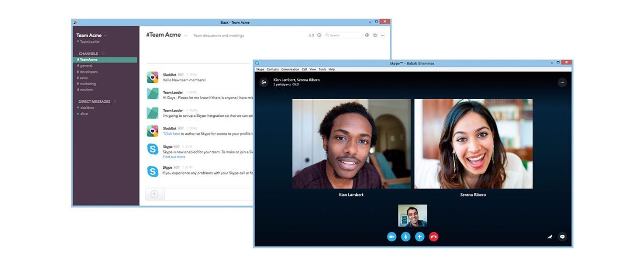Add a channel with plus icon beside CHANNELS
This screenshot has height=276, width=644.
coord(103,53)
